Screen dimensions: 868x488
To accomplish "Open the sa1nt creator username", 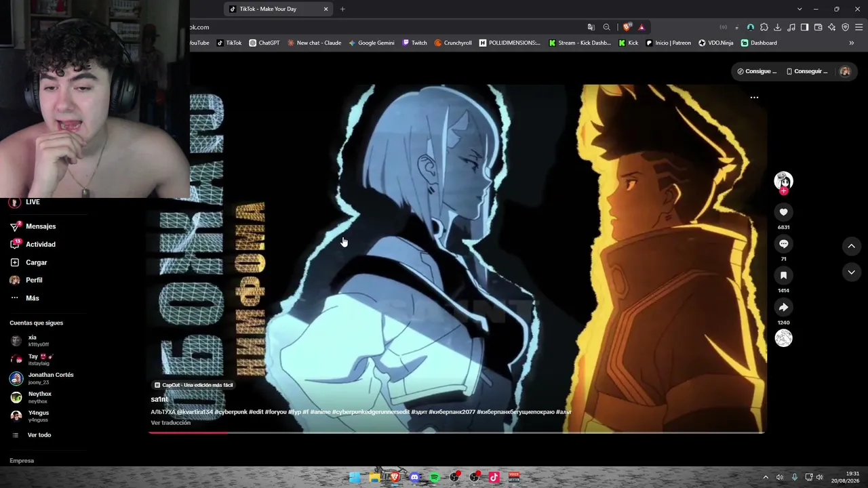I will pos(159,399).
